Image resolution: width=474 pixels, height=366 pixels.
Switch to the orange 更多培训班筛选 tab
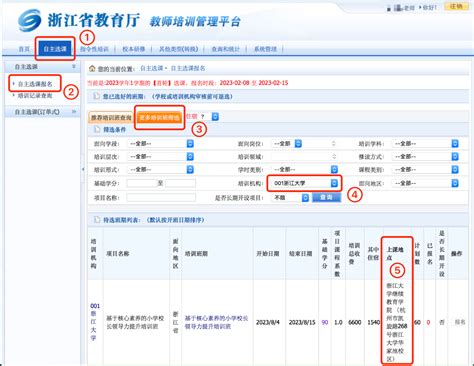point(159,117)
